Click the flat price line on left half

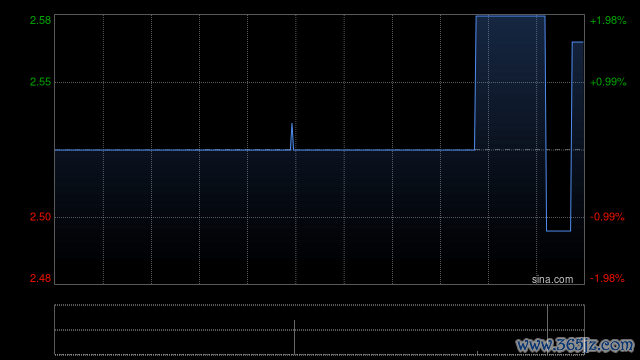coord(171,150)
